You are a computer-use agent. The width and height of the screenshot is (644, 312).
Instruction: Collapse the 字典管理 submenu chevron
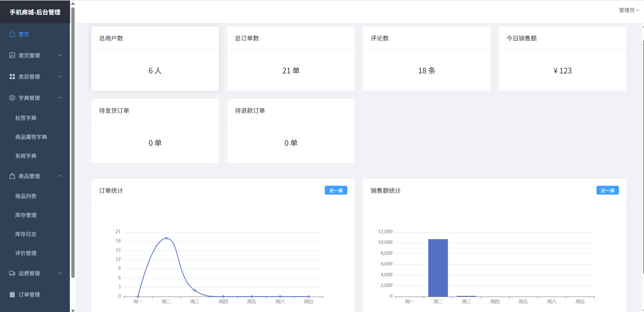point(60,98)
